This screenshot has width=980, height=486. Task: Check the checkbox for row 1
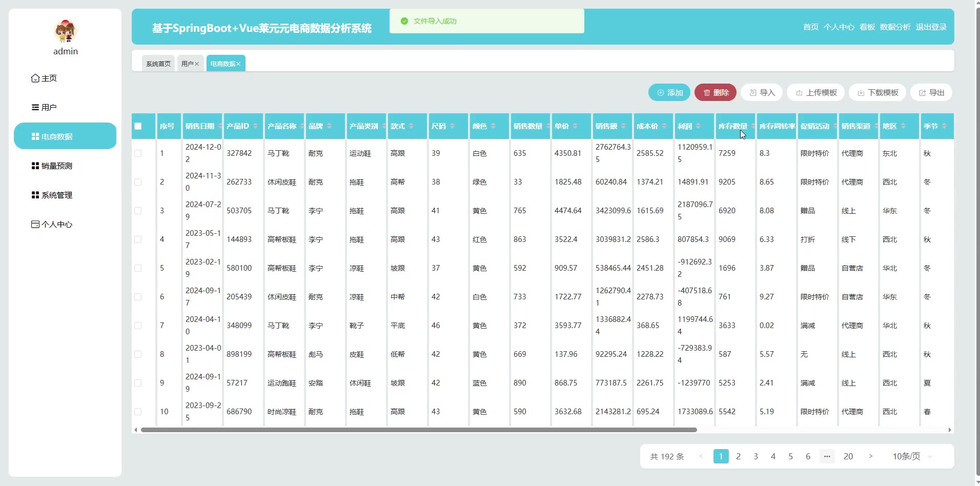tap(138, 153)
